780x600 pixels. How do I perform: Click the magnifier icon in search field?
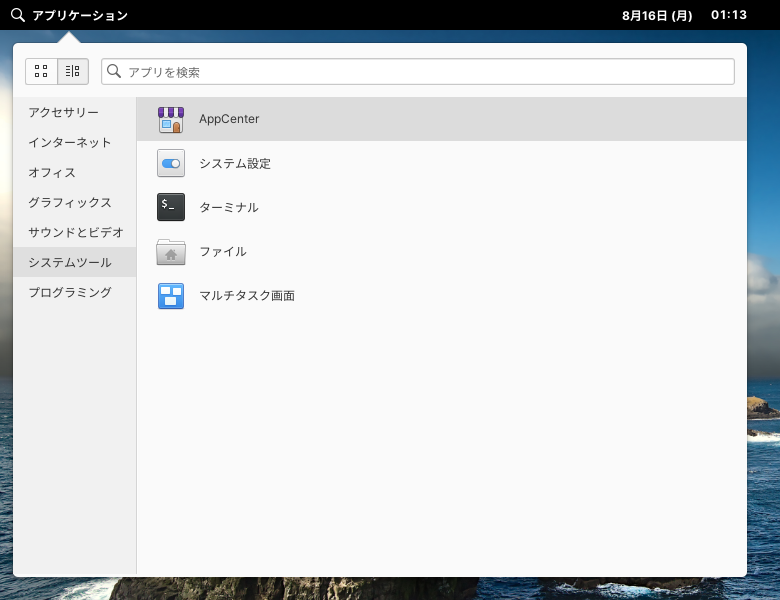[x=114, y=71]
